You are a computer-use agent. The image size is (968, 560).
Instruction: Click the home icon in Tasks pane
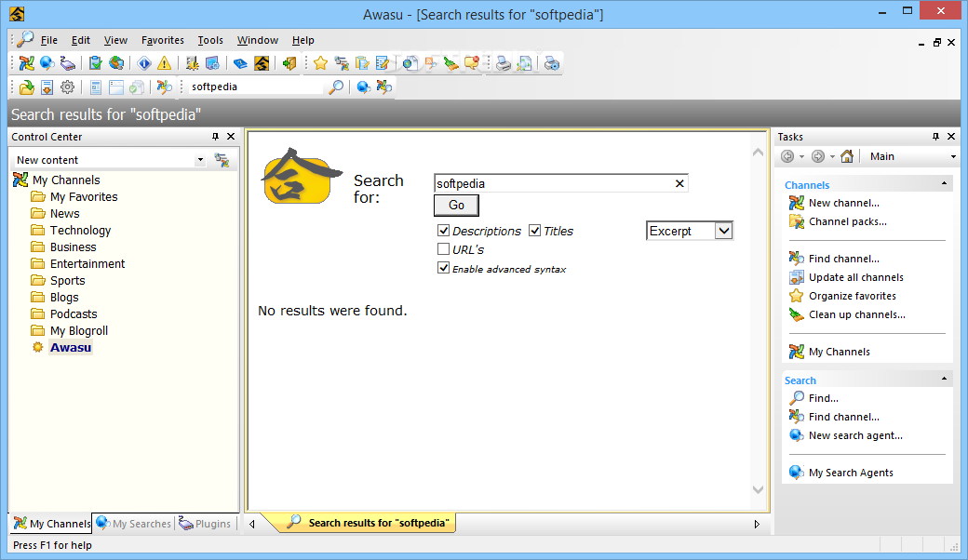point(847,156)
